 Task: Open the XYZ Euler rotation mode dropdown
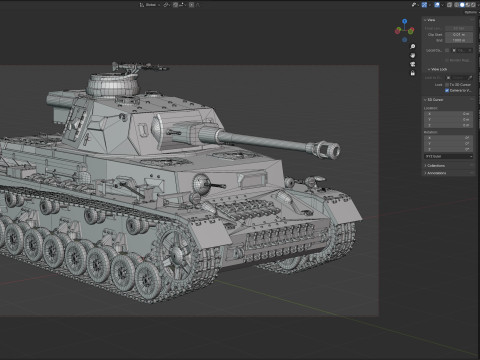[x=449, y=156]
